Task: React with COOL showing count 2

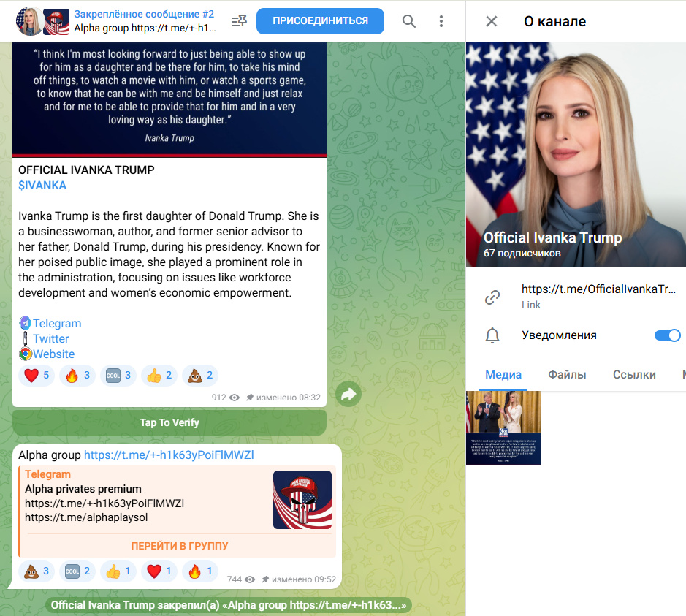Action: click(x=77, y=571)
